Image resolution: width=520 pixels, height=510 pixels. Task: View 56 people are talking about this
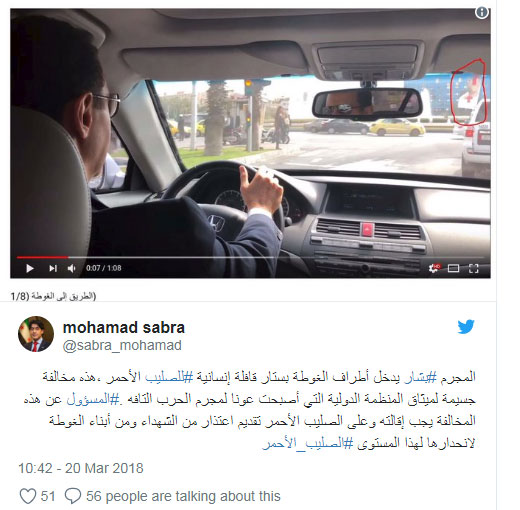tap(183, 496)
